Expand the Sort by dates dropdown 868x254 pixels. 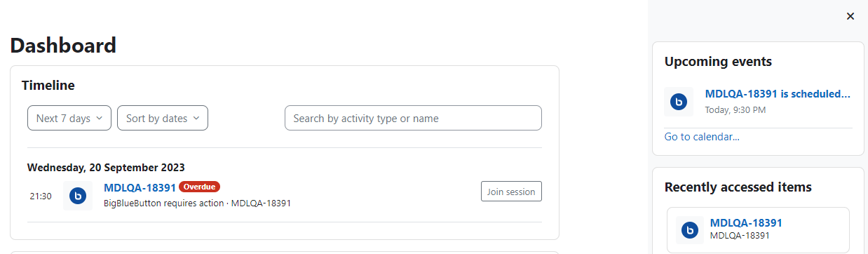tap(163, 118)
